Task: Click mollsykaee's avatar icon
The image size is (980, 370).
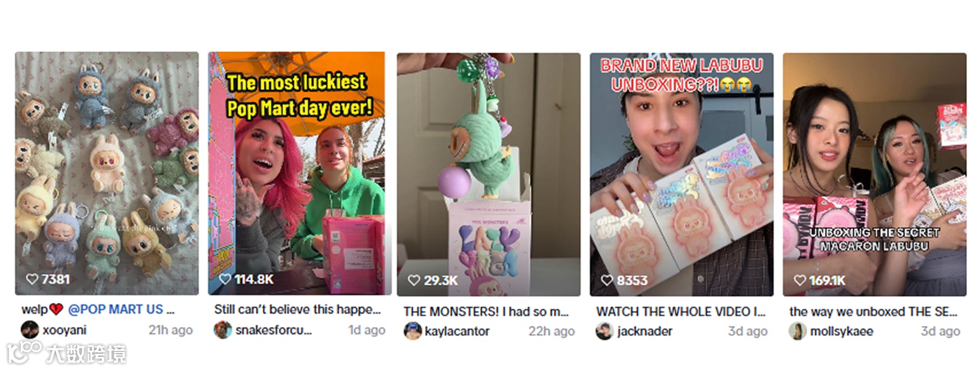Action: 797,331
